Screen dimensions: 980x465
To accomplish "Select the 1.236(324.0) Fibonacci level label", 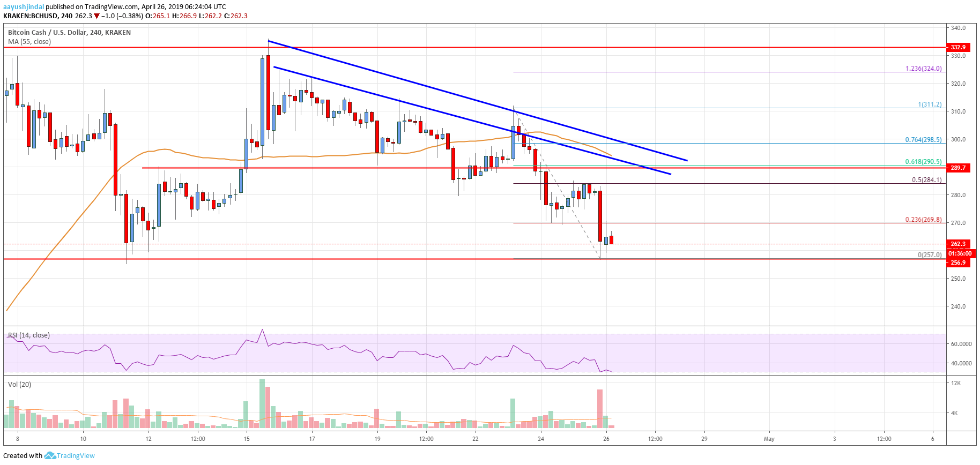I will (923, 69).
